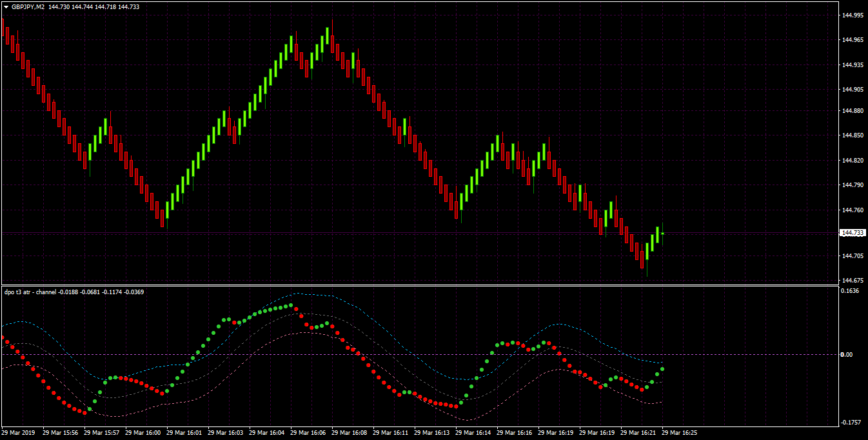Click the 0.1636 indicator scale value
The image size is (868, 440).
click(851, 290)
